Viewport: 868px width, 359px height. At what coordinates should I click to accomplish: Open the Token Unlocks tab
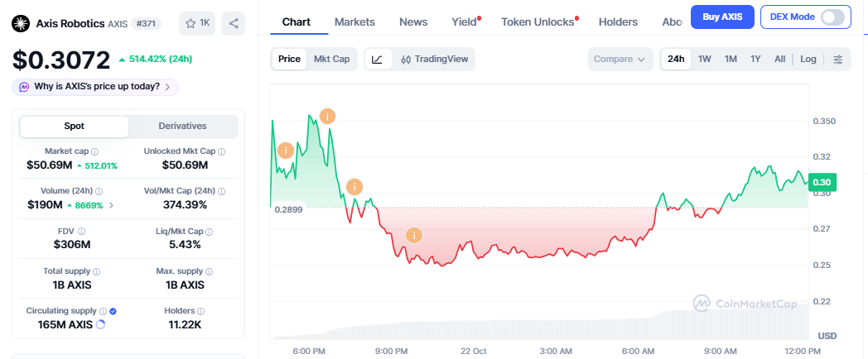[538, 22]
